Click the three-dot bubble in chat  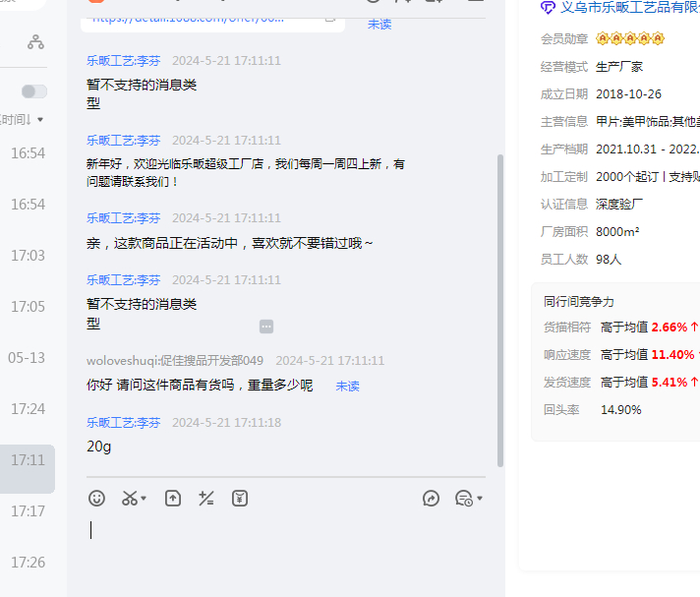266,327
